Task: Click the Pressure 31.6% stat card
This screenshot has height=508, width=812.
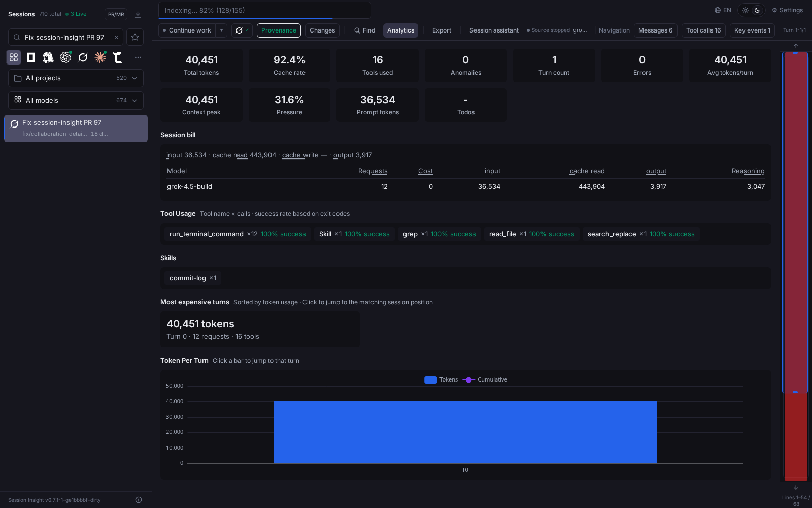Action: (x=289, y=105)
